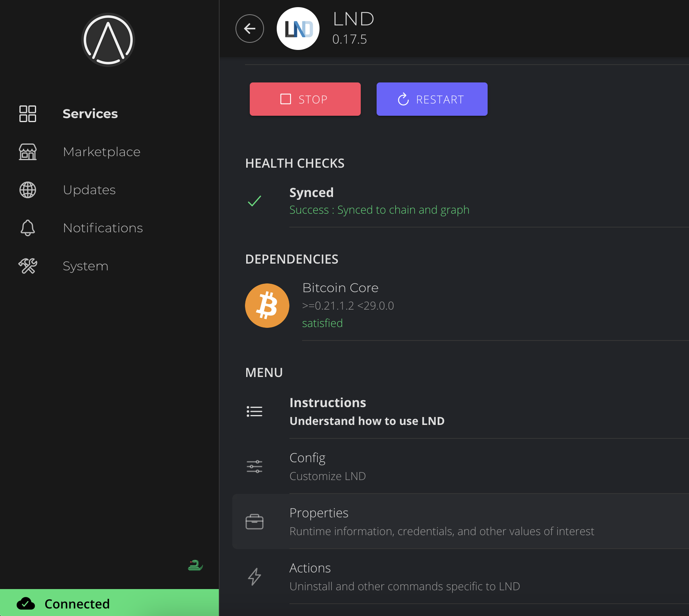Screen dimensions: 689x616
Task: Click the back arrow button
Action: (250, 29)
